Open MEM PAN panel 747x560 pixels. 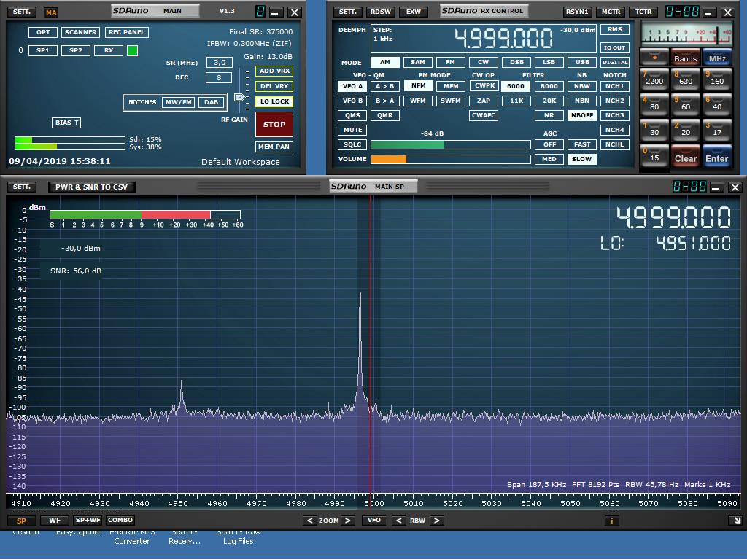(x=274, y=147)
